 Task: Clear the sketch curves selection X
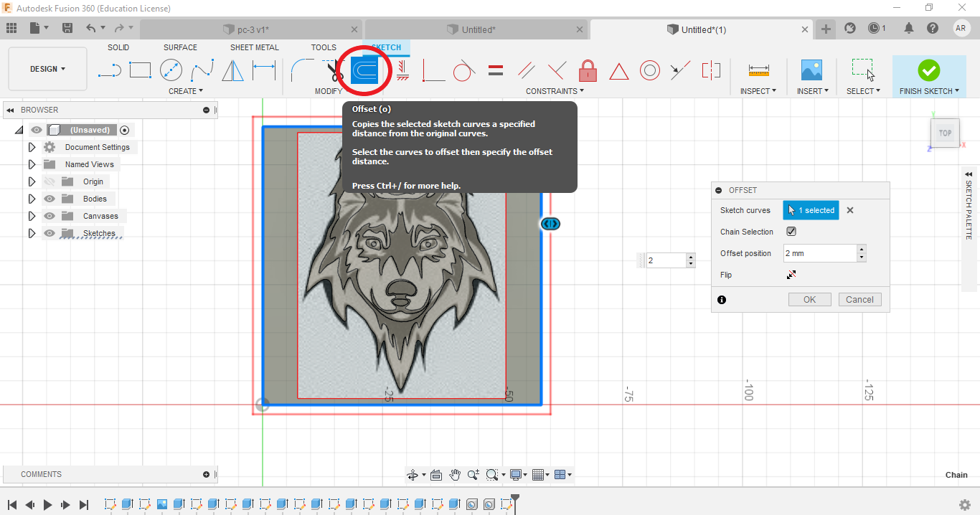click(x=850, y=210)
